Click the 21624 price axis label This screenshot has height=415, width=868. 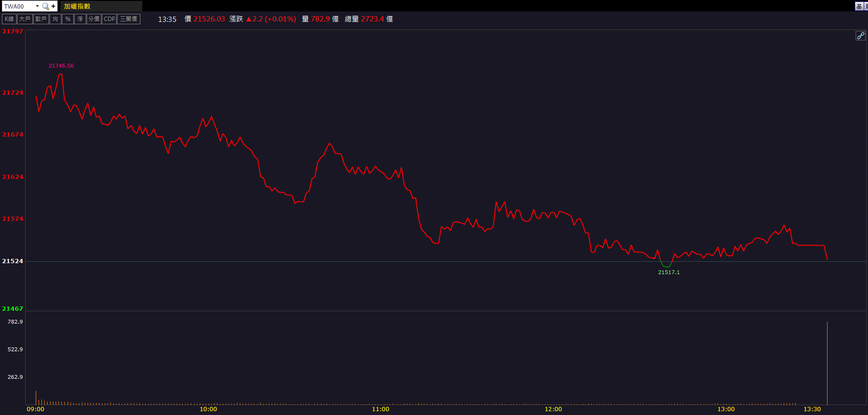[12, 177]
